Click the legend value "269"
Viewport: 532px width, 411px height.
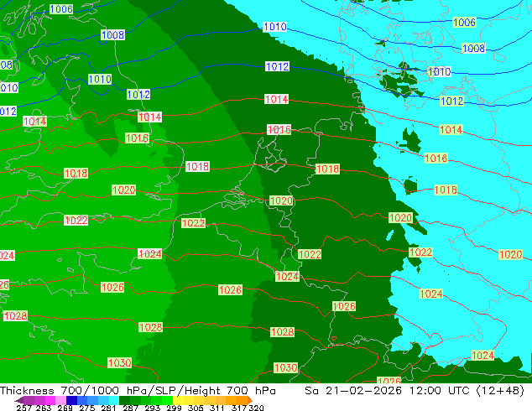pyautogui.click(x=65, y=408)
